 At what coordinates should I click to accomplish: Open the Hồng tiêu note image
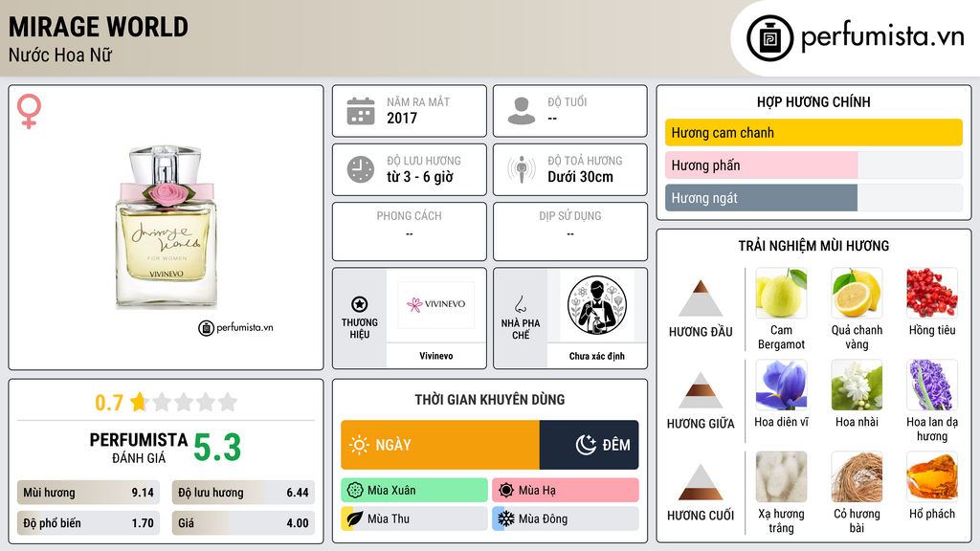932,293
